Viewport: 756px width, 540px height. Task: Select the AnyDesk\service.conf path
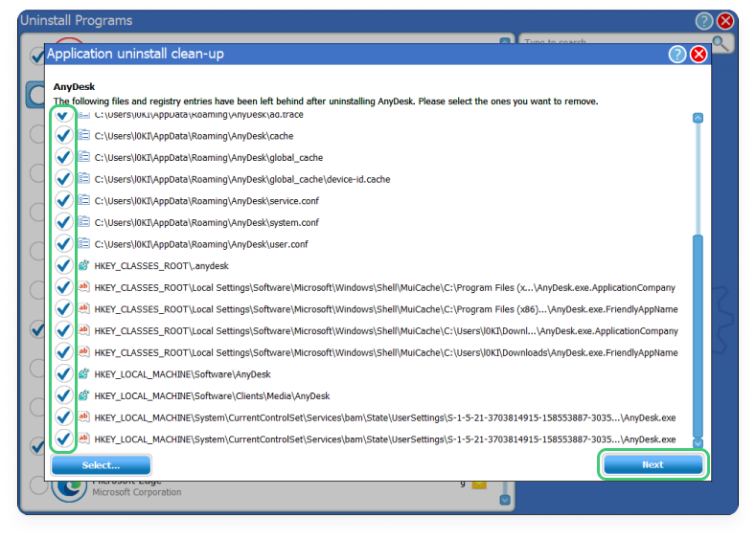pos(207,201)
